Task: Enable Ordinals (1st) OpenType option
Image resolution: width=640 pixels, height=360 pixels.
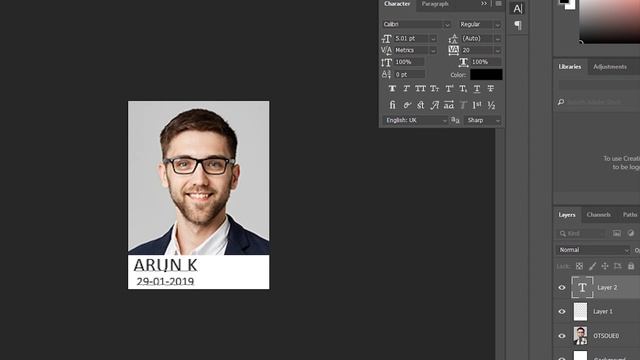Action: [477, 105]
